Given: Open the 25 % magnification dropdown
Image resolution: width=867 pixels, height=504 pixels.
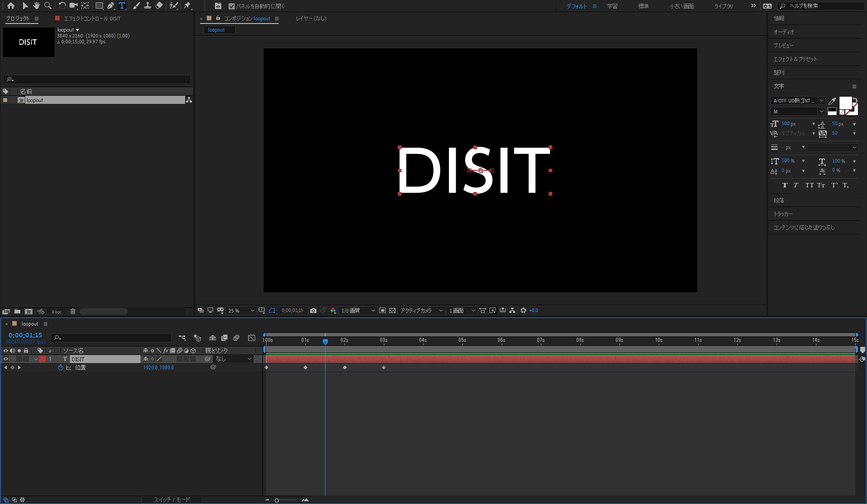Looking at the screenshot, I should click(x=241, y=311).
